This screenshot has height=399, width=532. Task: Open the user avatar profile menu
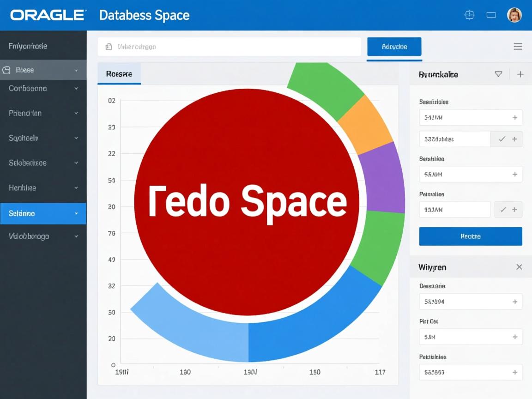tap(514, 15)
